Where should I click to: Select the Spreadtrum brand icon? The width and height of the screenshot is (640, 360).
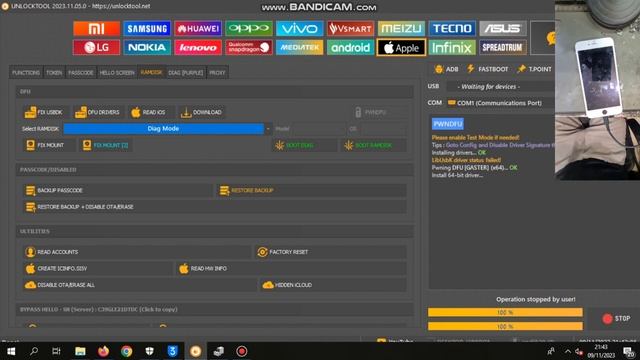pos(503,47)
